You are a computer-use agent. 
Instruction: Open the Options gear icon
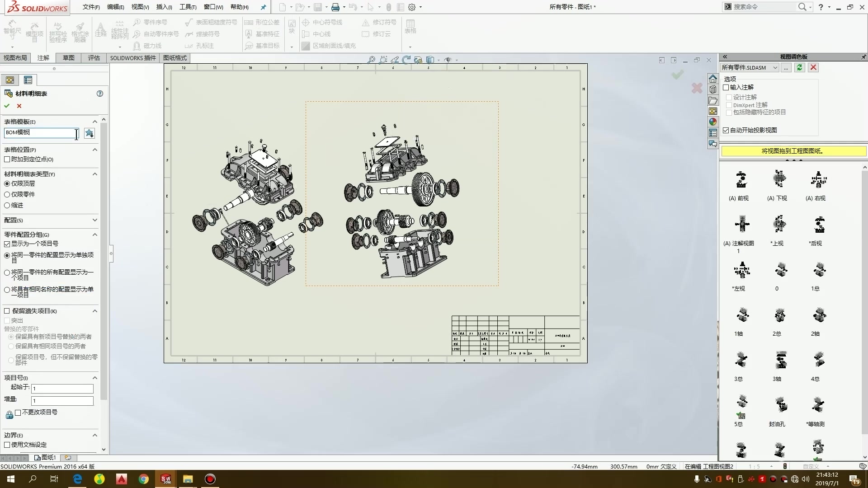[412, 7]
